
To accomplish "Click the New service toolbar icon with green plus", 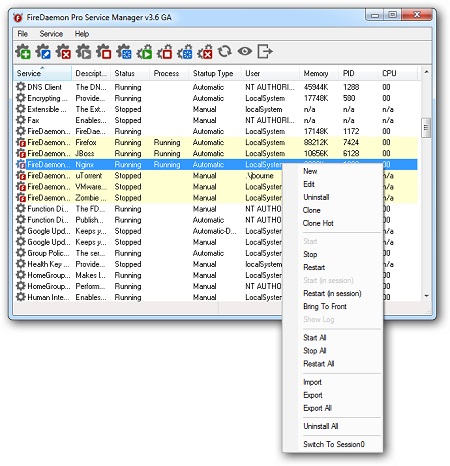I will point(23,52).
